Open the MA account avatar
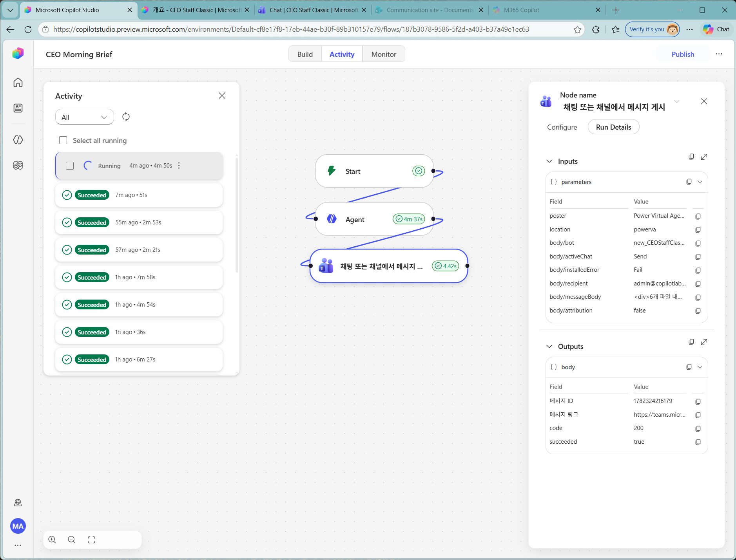736x560 pixels. 18,526
